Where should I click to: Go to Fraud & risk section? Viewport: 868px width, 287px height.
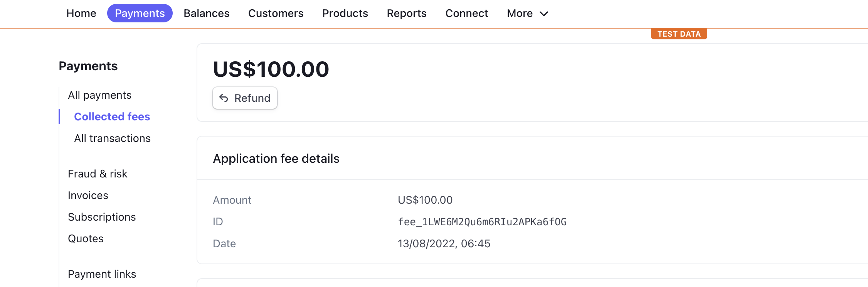pos(98,174)
